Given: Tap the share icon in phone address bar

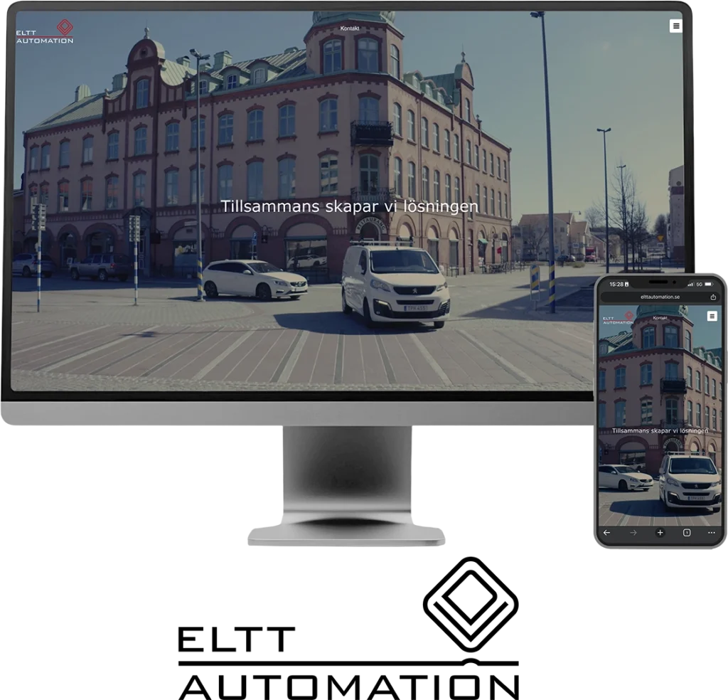Looking at the screenshot, I should click(x=712, y=297).
